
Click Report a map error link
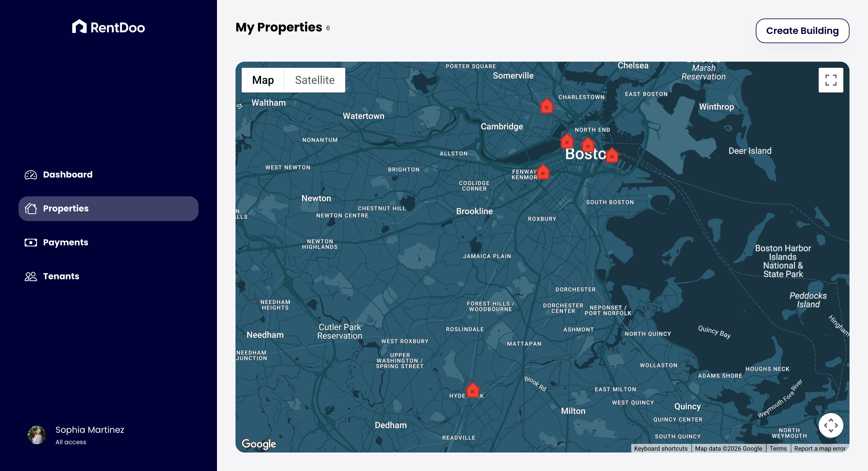[x=820, y=448]
